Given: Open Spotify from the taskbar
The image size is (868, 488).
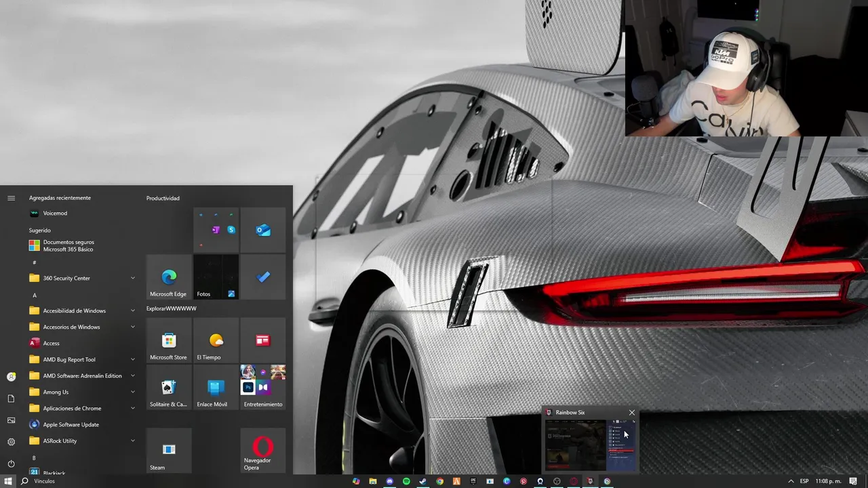Looking at the screenshot, I should (406, 481).
